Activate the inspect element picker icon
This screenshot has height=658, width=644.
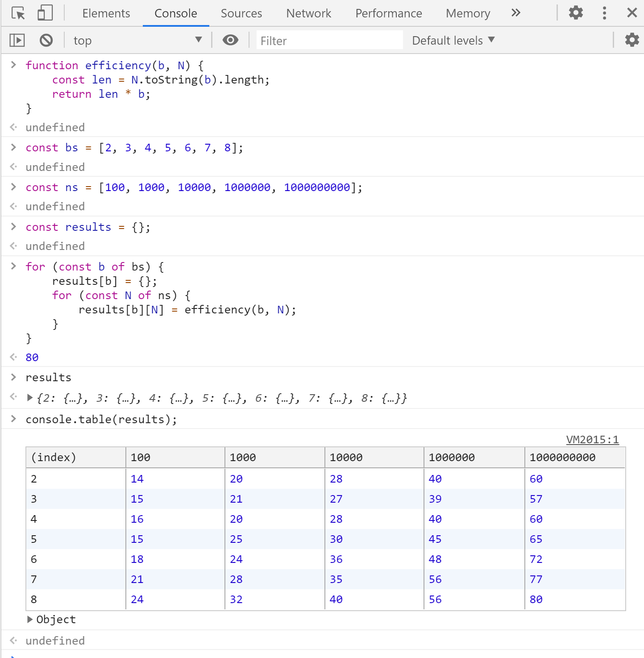point(18,13)
